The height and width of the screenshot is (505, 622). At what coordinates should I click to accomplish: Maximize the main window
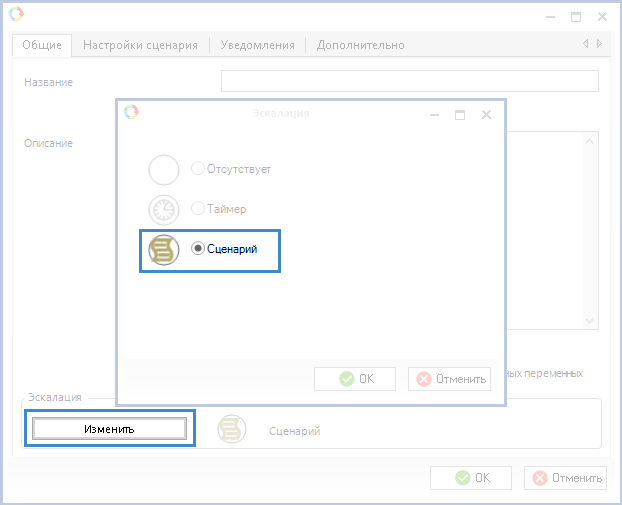[576, 17]
